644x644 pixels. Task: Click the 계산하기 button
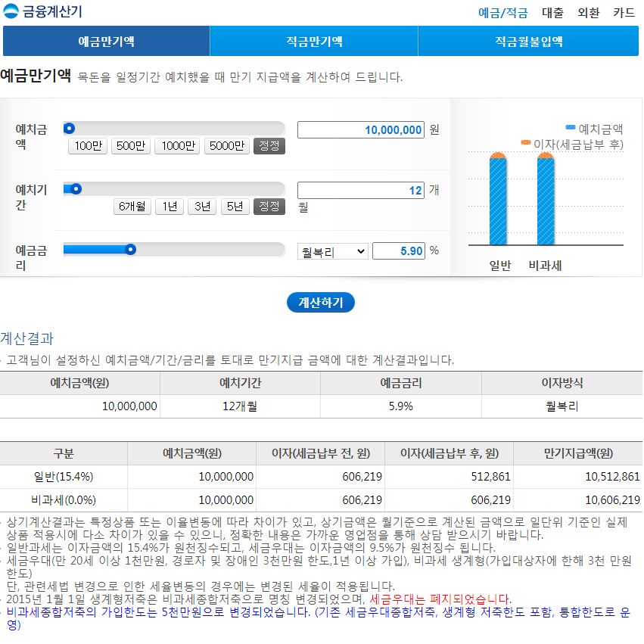click(x=320, y=302)
